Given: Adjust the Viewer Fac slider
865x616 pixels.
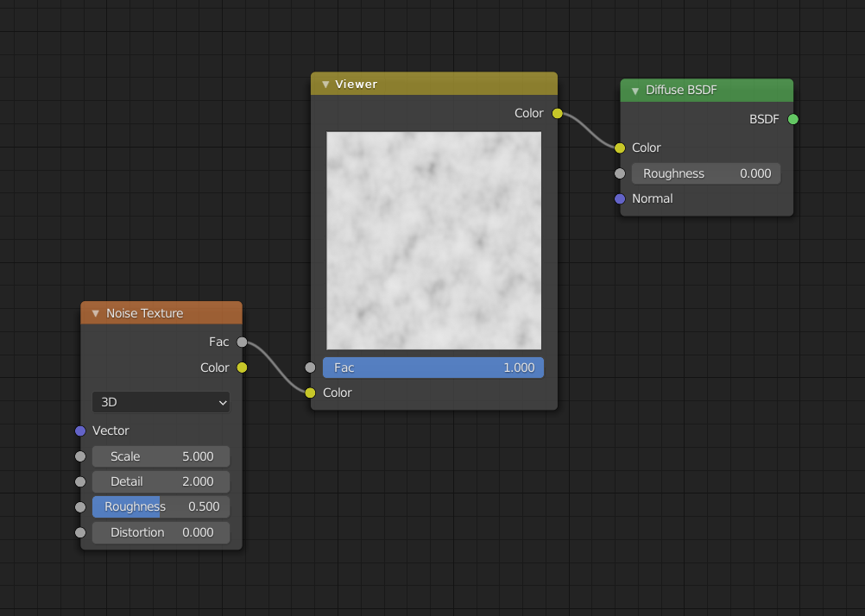Looking at the screenshot, I should point(433,368).
